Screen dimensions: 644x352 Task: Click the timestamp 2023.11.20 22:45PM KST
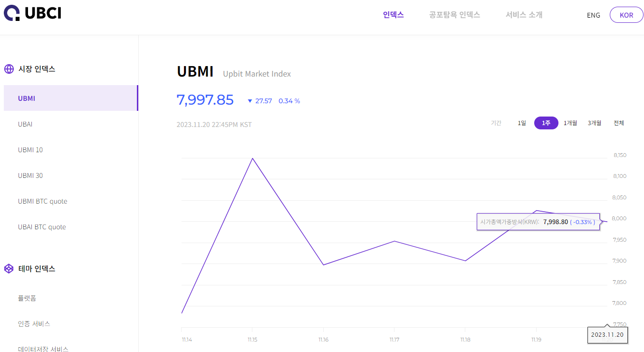coord(214,125)
